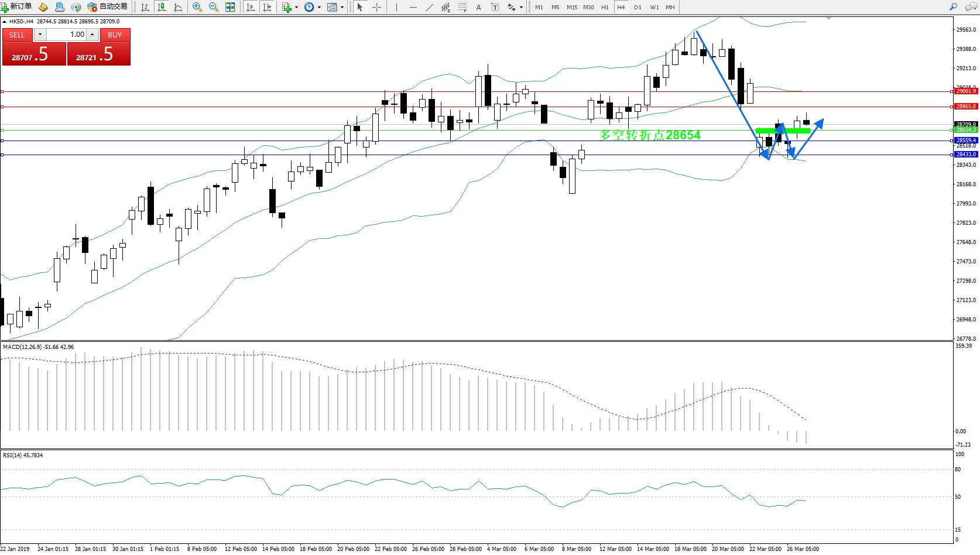Click the tile windows icon
This screenshot has width=980, height=555.
[x=230, y=7]
